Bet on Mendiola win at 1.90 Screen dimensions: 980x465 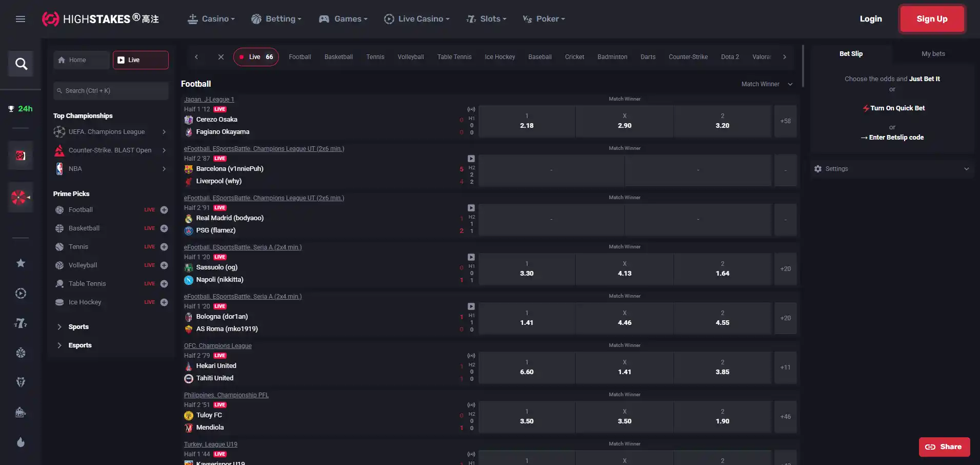(723, 417)
